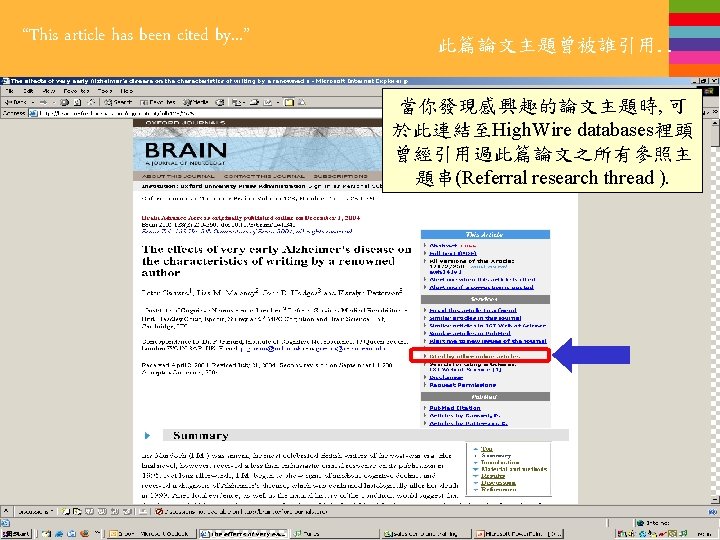Image resolution: width=720 pixels, height=540 pixels.
Task: Go to the Home page via toolbar icon
Action: [92, 102]
